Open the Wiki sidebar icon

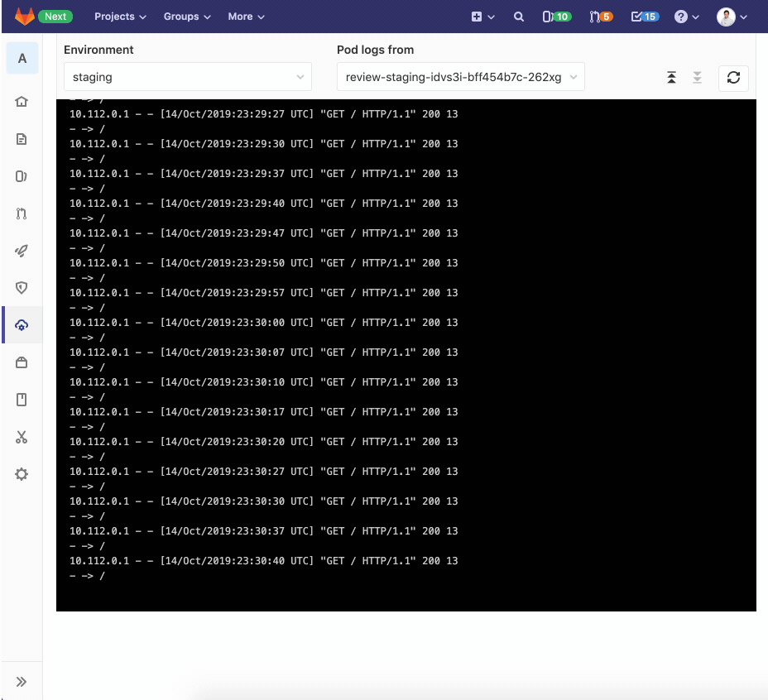point(21,400)
